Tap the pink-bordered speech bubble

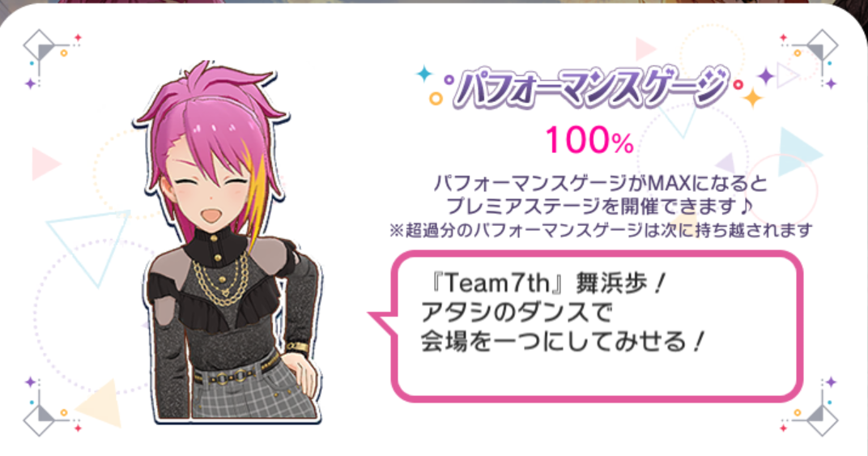(x=596, y=326)
